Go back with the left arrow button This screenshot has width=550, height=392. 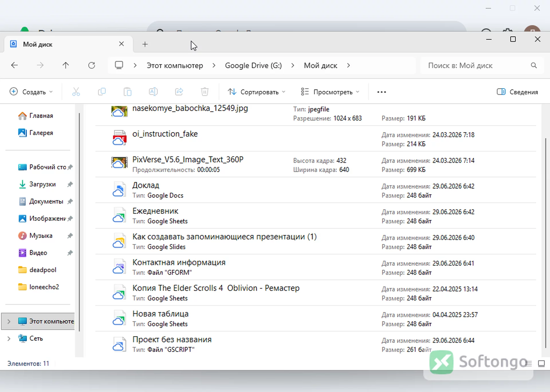[14, 65]
